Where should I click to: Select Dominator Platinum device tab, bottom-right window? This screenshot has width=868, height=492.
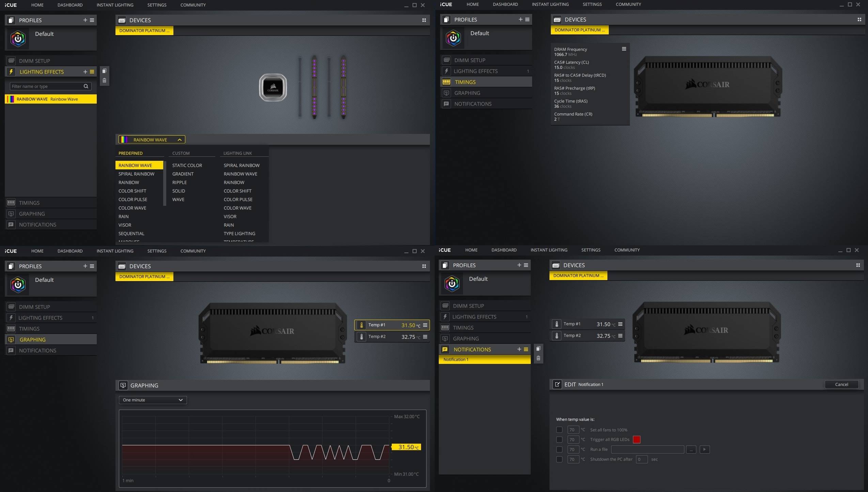click(578, 276)
